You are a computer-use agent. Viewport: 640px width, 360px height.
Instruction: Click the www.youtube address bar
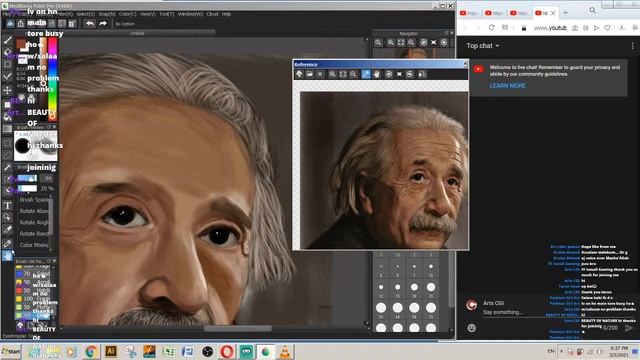(550, 28)
